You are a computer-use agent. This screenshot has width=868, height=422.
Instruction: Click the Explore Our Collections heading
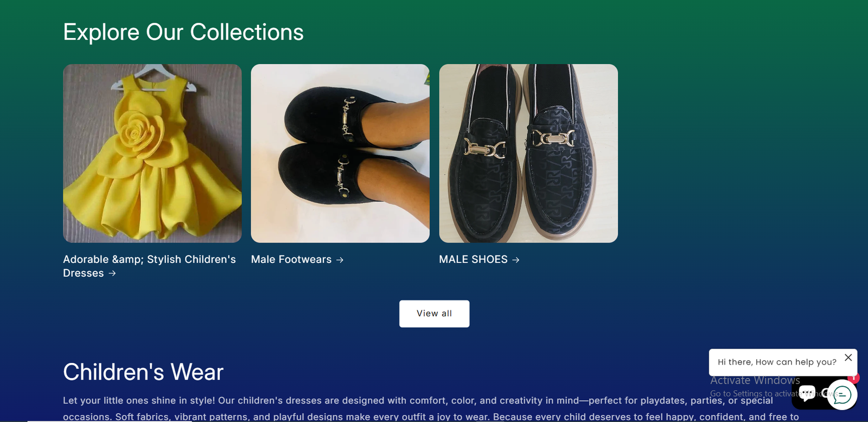click(183, 32)
